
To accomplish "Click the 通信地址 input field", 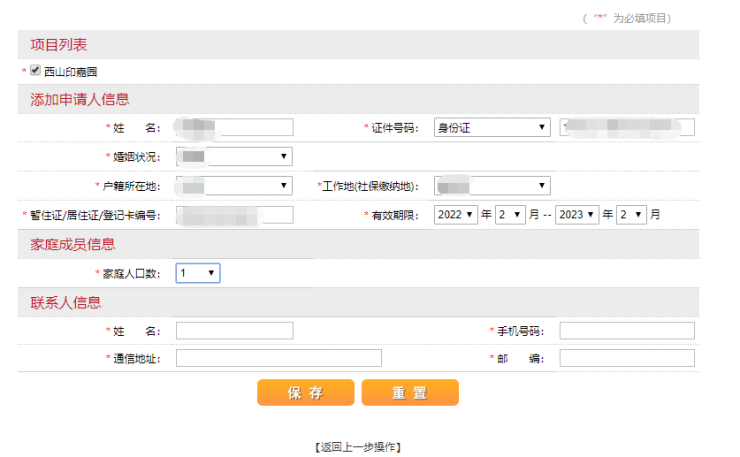I will (x=278, y=358).
